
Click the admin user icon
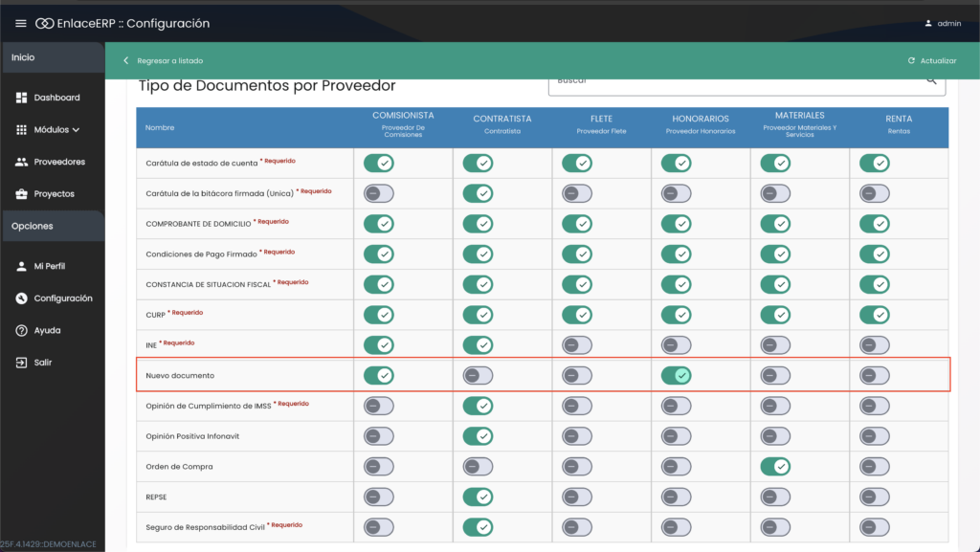point(928,23)
